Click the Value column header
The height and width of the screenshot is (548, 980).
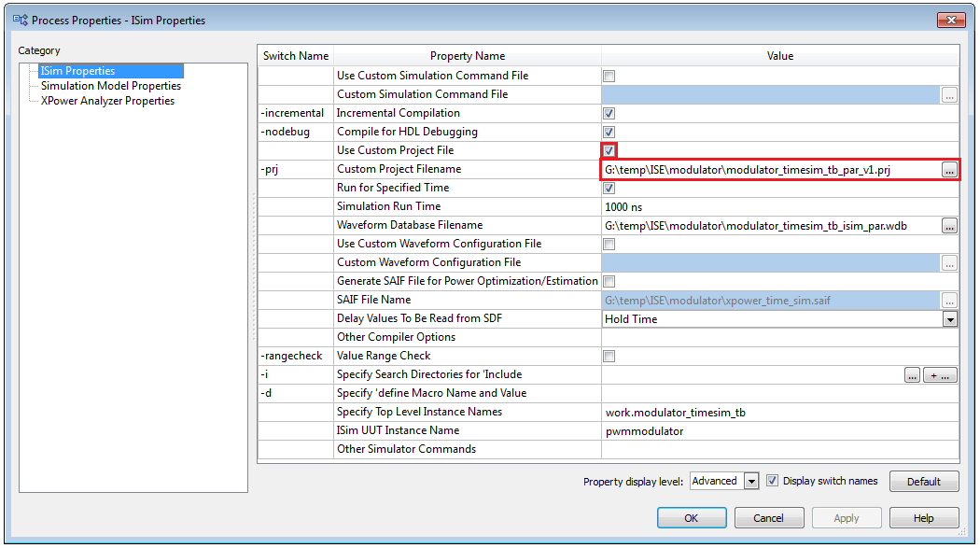click(780, 56)
